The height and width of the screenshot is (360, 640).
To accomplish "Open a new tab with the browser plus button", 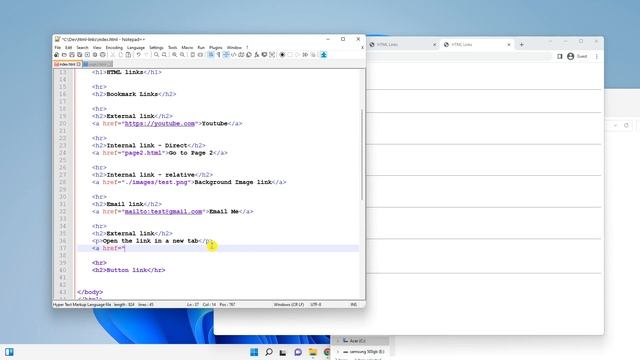I will pyautogui.click(x=522, y=44).
